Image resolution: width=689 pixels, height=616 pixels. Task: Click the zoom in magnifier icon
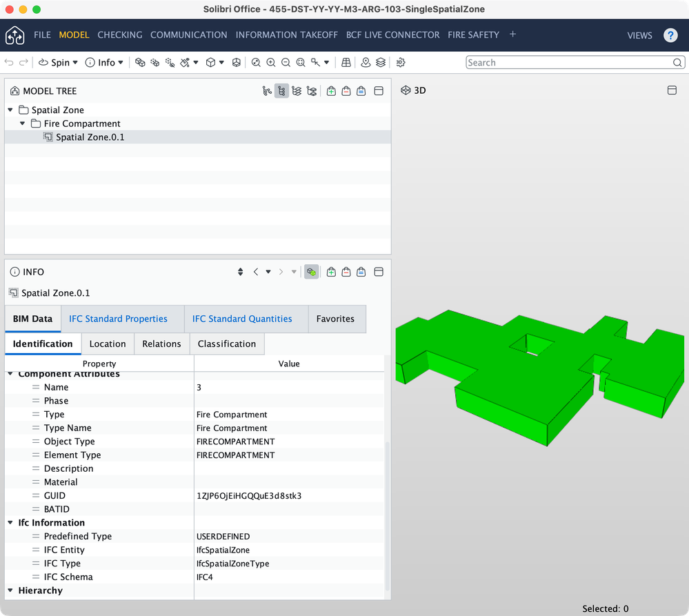tap(270, 62)
